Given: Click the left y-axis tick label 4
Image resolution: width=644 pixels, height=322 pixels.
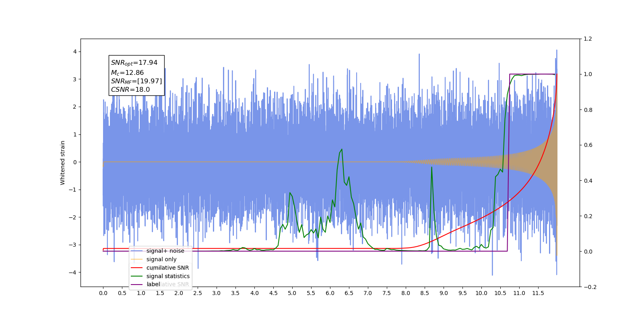Looking at the screenshot, I should point(75,52).
